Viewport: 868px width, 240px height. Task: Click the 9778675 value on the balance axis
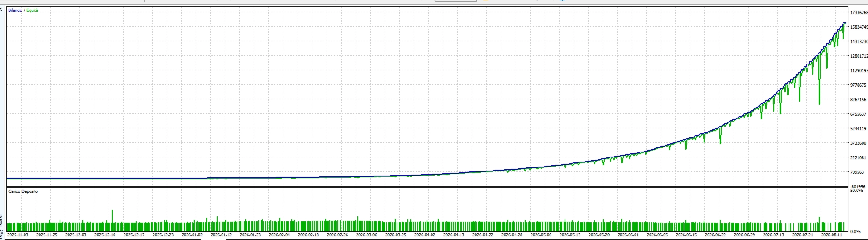coord(858,85)
